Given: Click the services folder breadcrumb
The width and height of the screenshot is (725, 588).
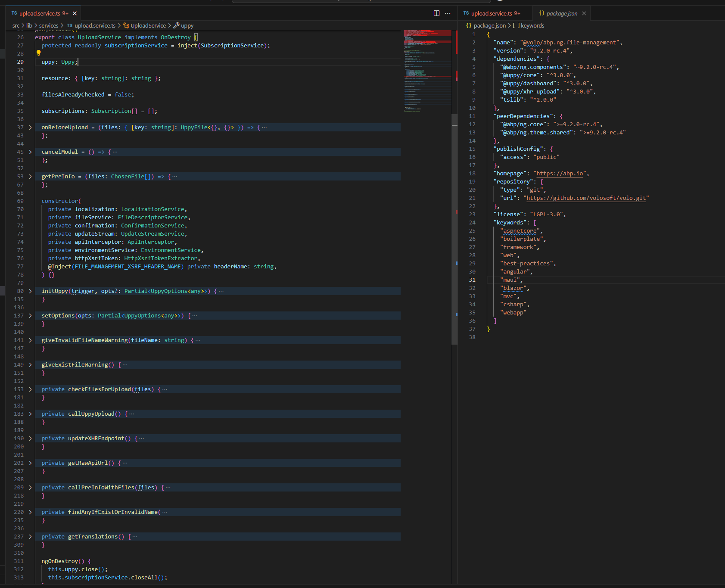Looking at the screenshot, I should pos(48,26).
